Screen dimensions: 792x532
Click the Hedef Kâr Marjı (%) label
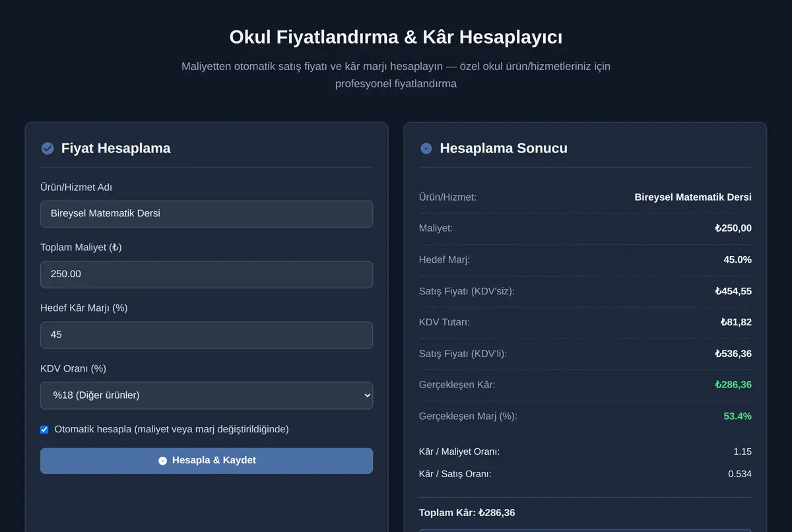84,308
